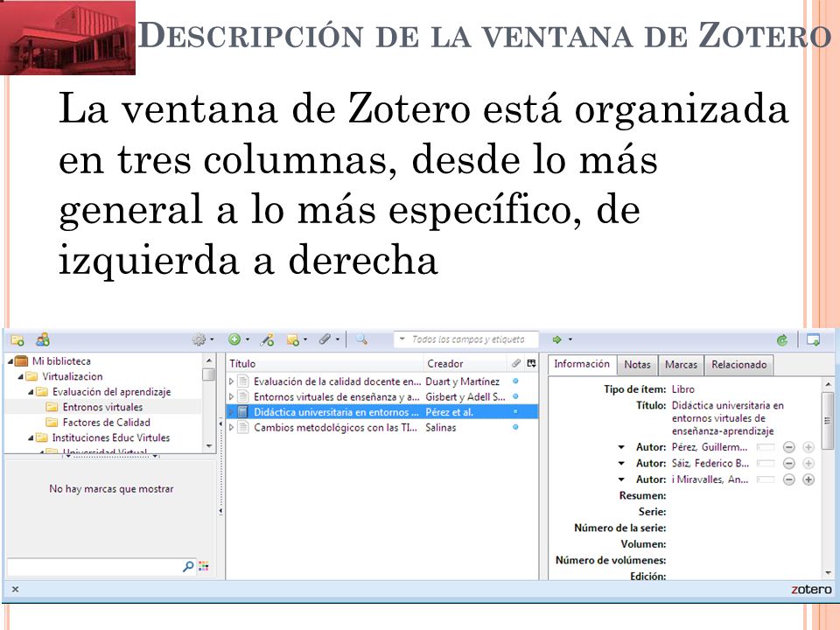Screen dimensions: 840x630
Task: Expand the Cambios metodológicos item row
Action: point(231,428)
